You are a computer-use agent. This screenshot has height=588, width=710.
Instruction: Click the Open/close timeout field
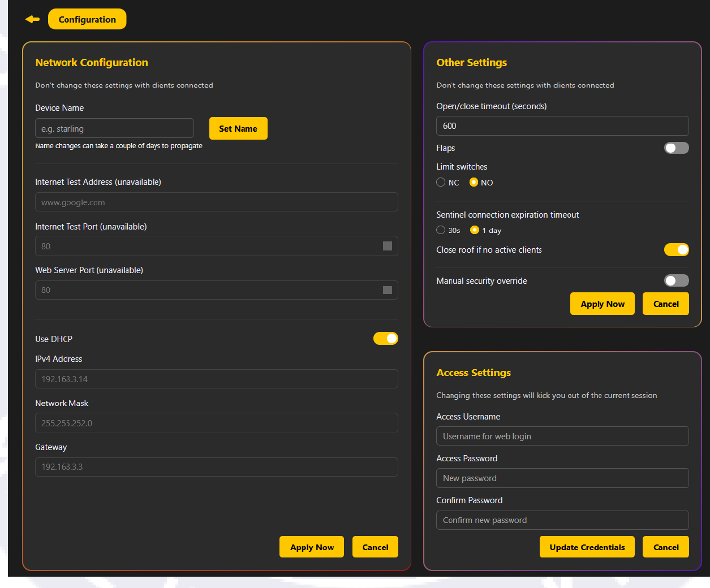pyautogui.click(x=562, y=126)
